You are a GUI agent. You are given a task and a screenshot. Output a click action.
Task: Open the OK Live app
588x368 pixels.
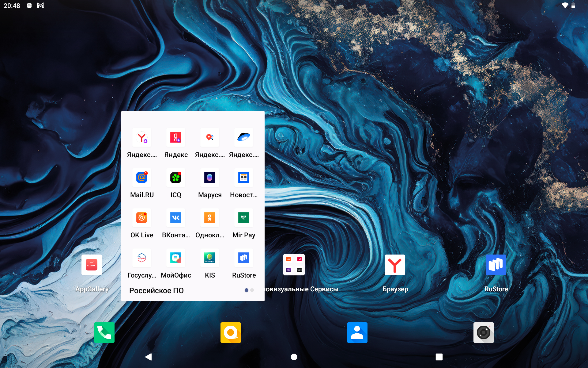pos(142,218)
